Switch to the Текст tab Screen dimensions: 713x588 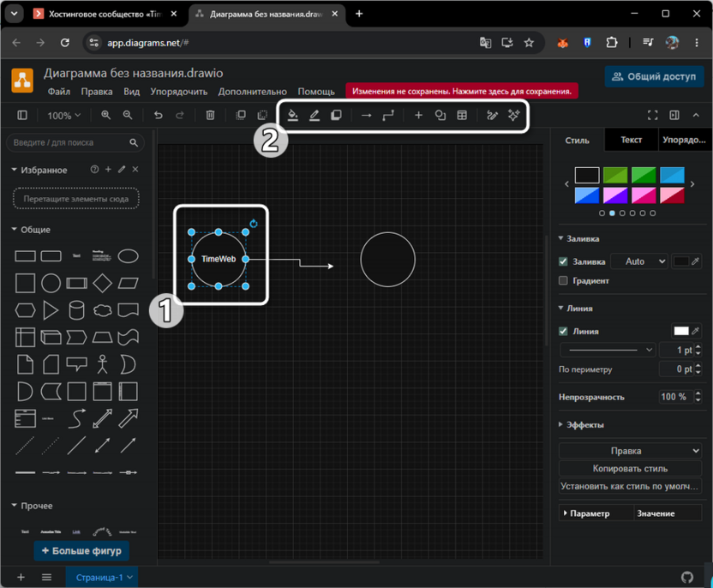(631, 140)
